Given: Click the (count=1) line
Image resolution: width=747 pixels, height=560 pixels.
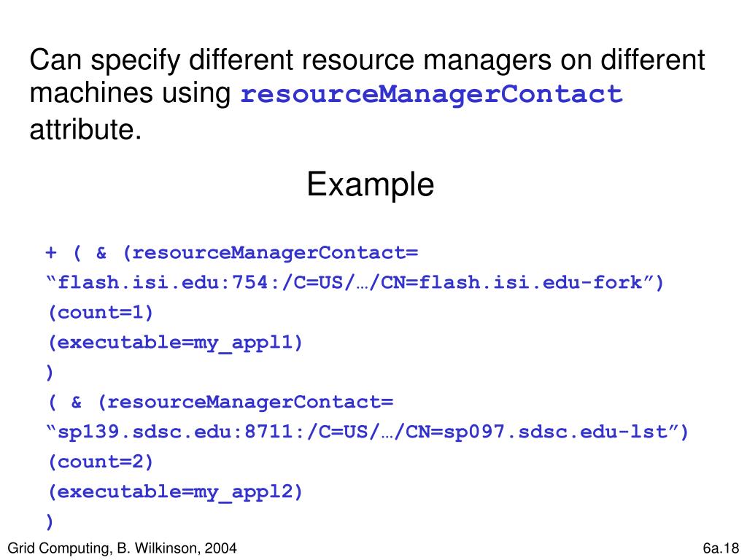Looking at the screenshot, I should [x=101, y=312].
